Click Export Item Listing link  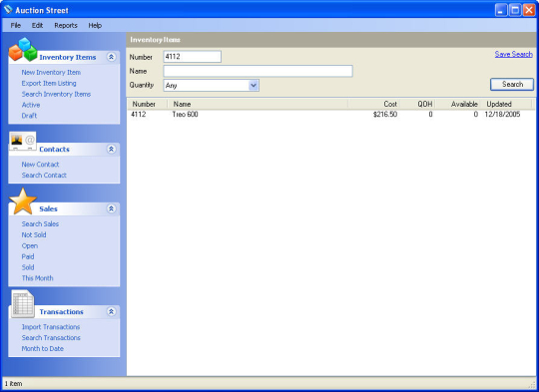(49, 83)
